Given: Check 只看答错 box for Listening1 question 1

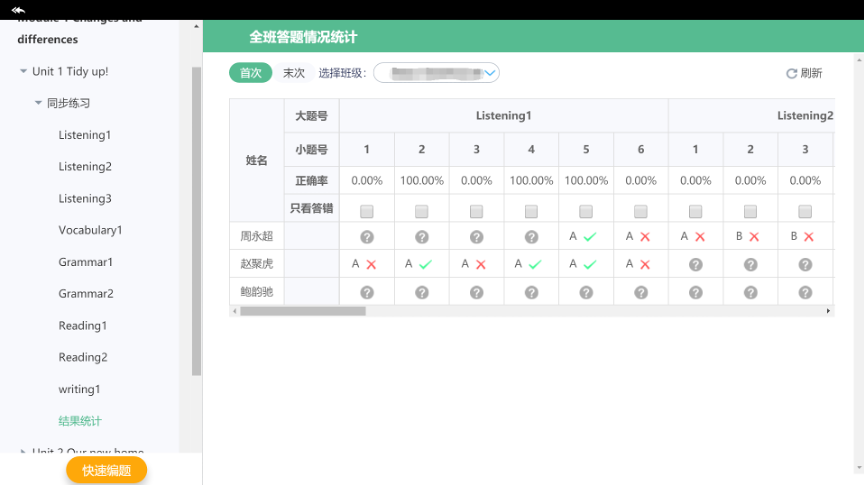Looking at the screenshot, I should pos(367,211).
